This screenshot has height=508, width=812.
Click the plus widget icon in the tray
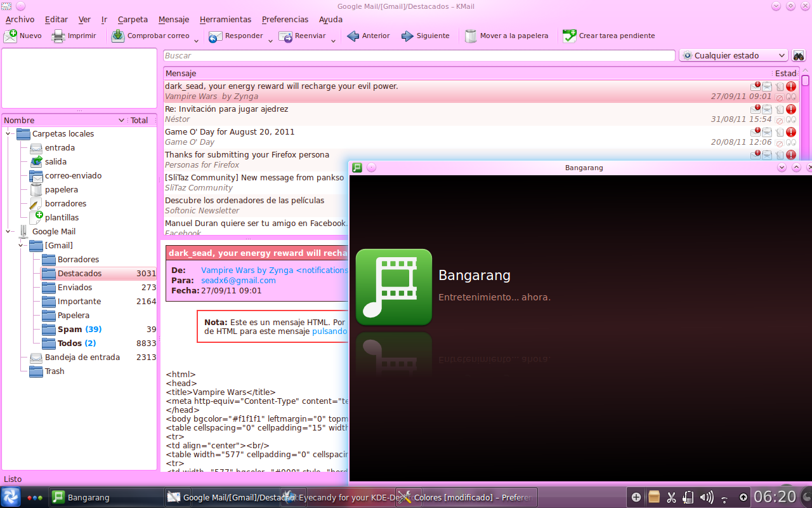coord(636,497)
